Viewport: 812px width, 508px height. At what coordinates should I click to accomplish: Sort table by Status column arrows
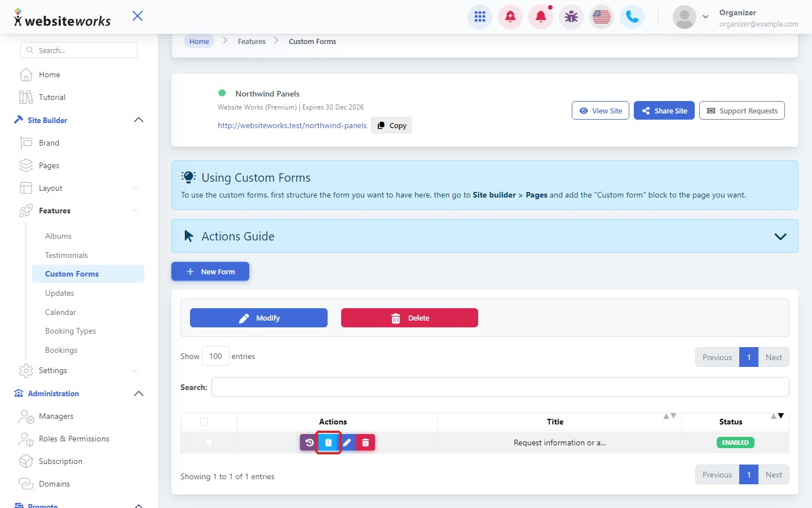click(x=777, y=416)
